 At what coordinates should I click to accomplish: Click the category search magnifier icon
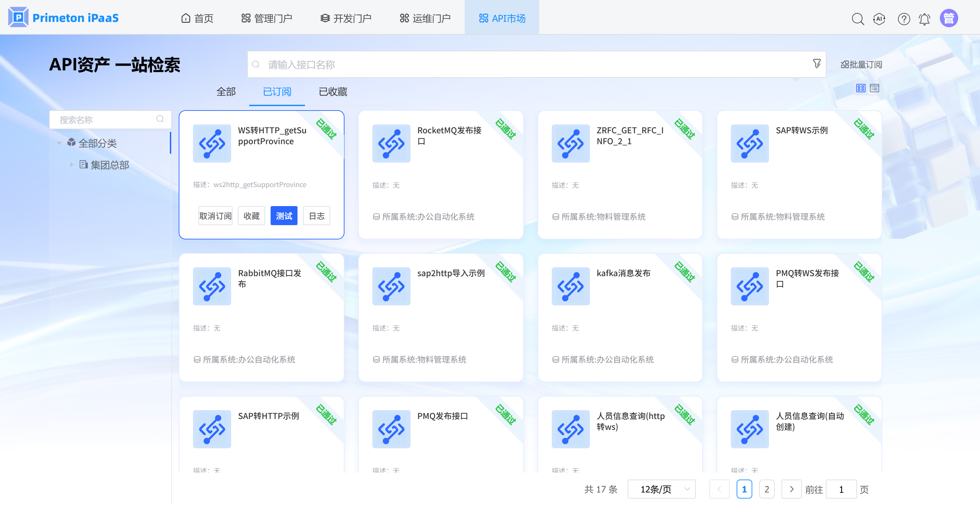click(160, 119)
